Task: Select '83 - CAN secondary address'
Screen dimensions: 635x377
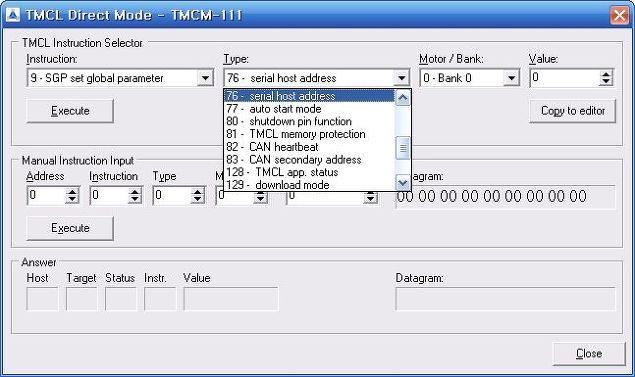Action: tap(309, 160)
